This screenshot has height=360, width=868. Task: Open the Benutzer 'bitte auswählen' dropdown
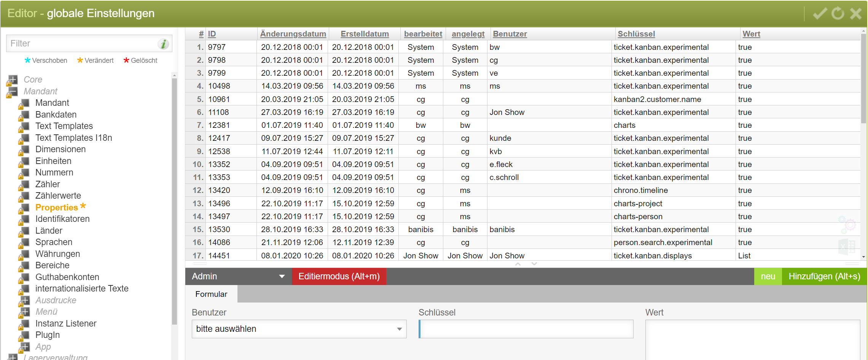coord(299,329)
